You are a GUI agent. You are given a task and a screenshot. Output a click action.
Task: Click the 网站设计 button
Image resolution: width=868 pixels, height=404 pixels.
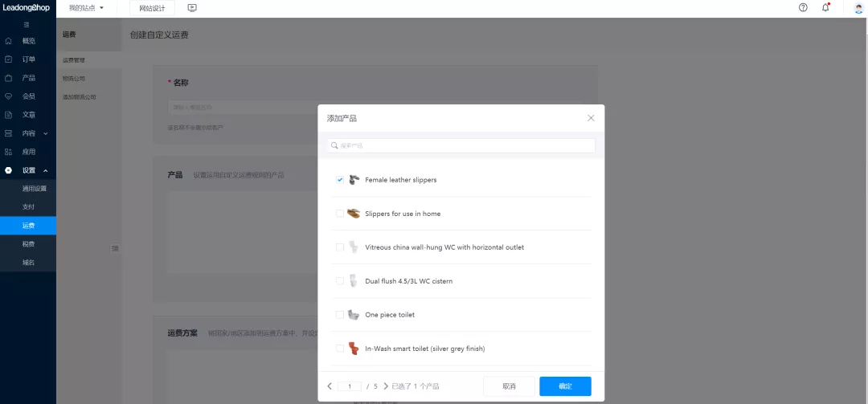pyautogui.click(x=152, y=8)
